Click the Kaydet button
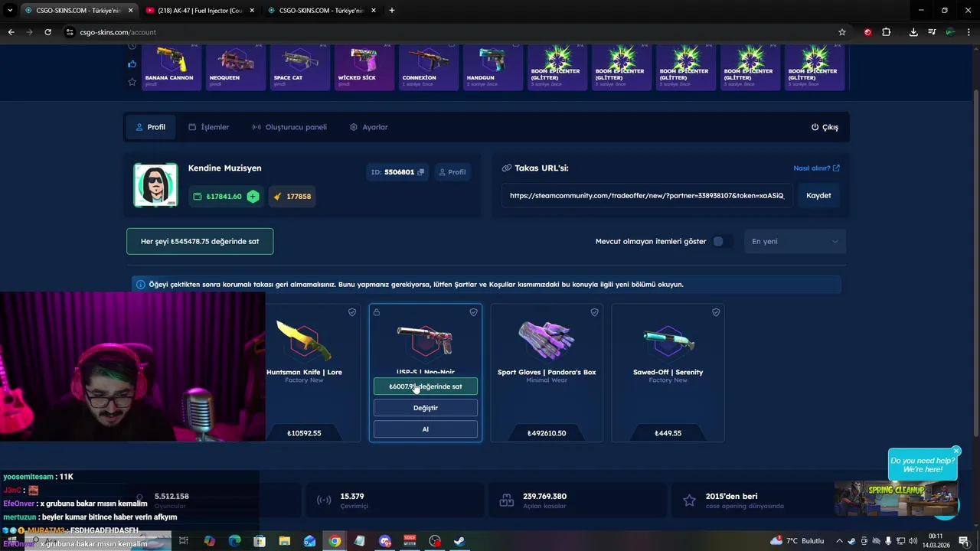The width and height of the screenshot is (980, 551). click(x=818, y=195)
